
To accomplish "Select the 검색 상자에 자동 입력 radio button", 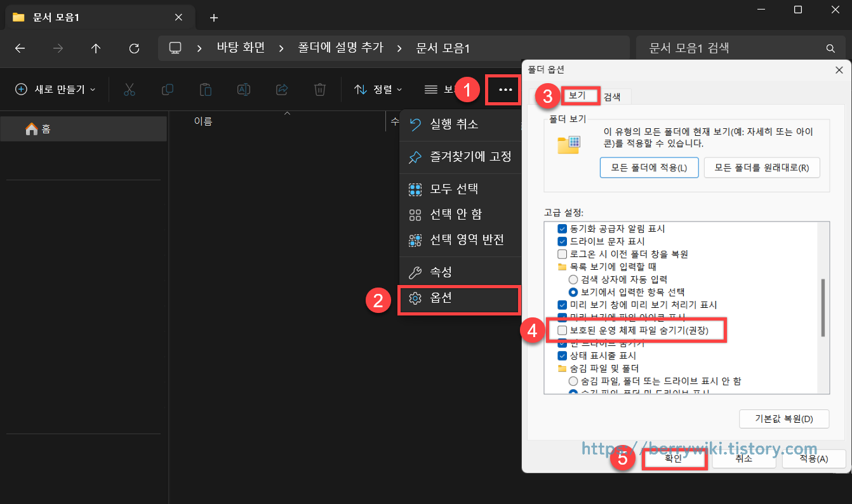I will [573, 279].
